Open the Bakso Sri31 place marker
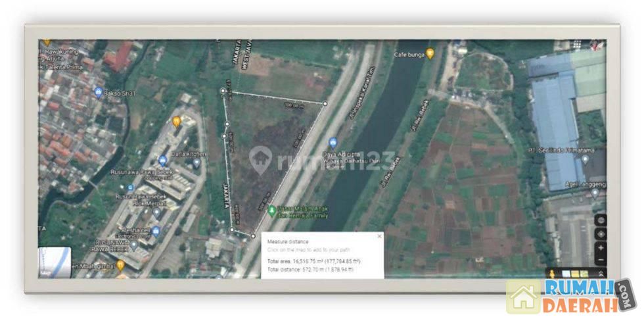 (99, 92)
